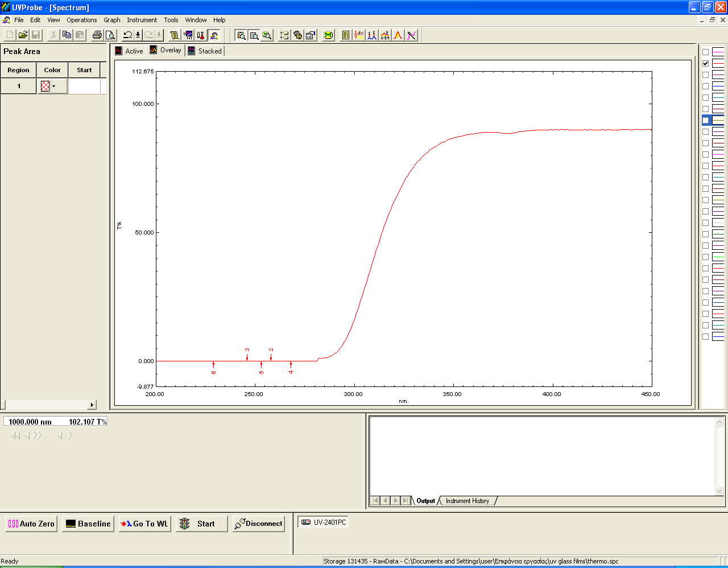Select the Output tab
The width and height of the screenshot is (728, 568).
[425, 501]
